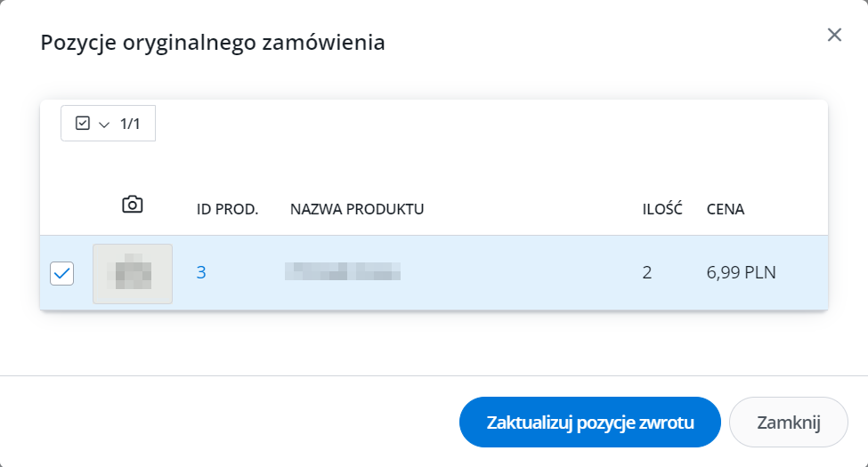
Task: Sort by NAZWA PRODUKTU column header
Action: 357,209
